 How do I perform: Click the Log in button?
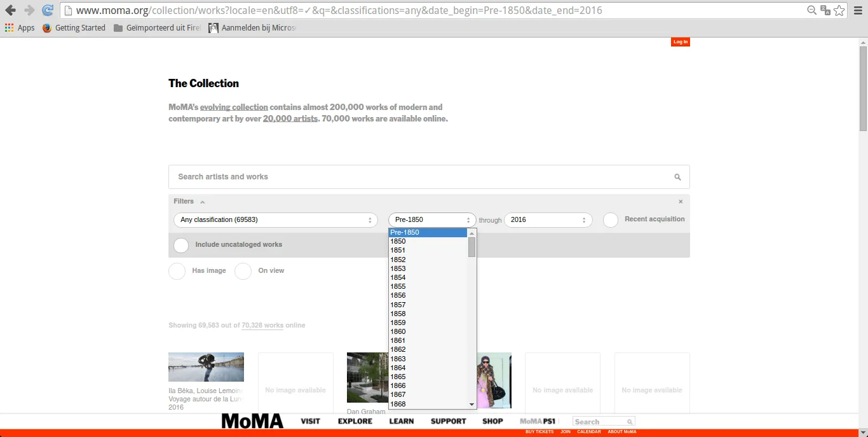coord(680,42)
